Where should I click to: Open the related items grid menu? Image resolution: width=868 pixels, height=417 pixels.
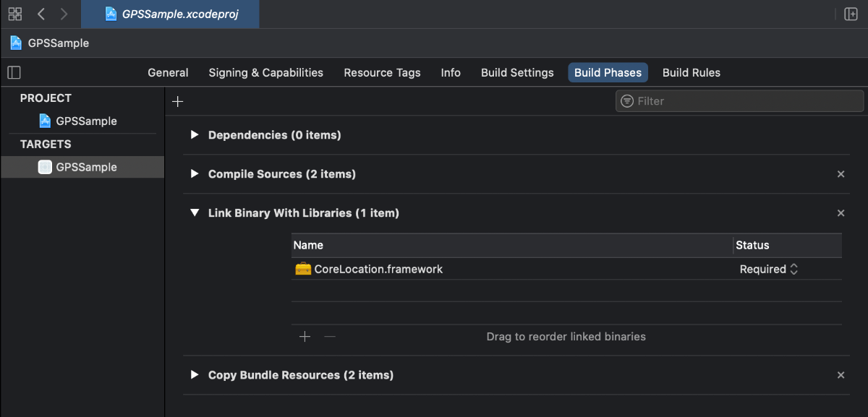coord(15,14)
